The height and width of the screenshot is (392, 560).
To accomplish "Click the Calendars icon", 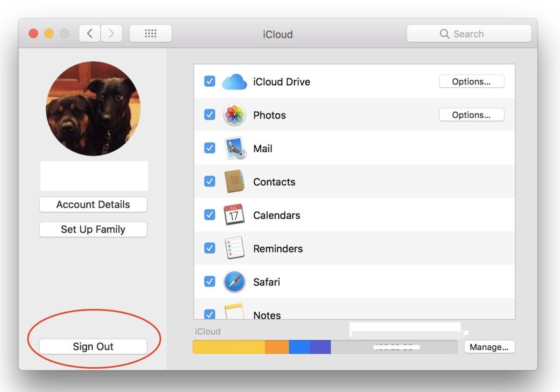I will click(234, 215).
